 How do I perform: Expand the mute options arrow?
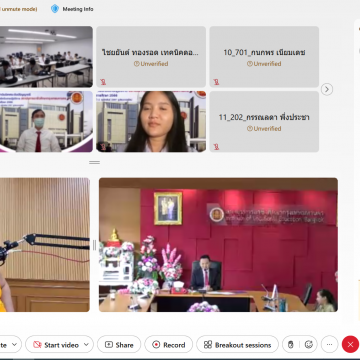[14, 345]
